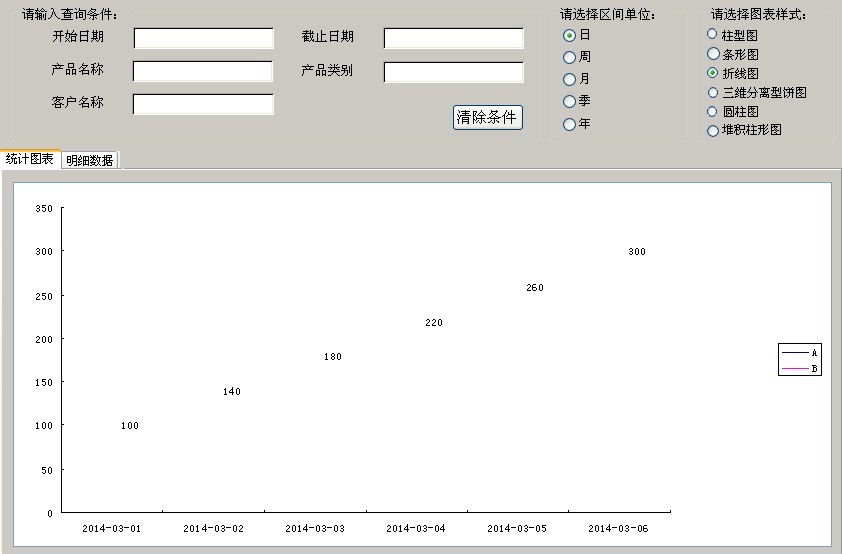Click series A in the chart legend

[800, 353]
